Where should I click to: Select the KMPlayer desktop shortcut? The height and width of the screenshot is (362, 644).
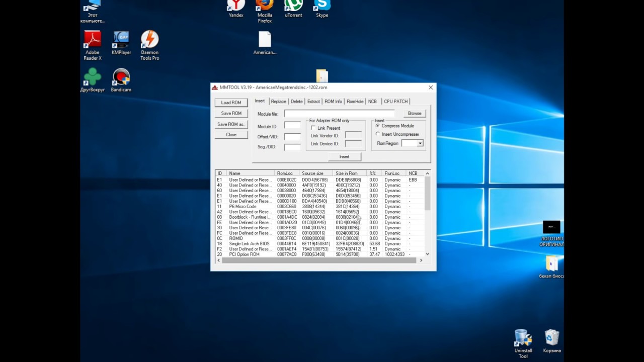pos(121,43)
